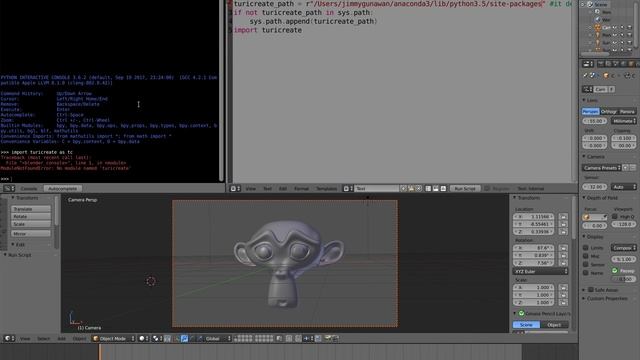The height and width of the screenshot is (360, 640).
Task: Open the XYZ Euler rotation mode dropdown
Action: point(540,271)
